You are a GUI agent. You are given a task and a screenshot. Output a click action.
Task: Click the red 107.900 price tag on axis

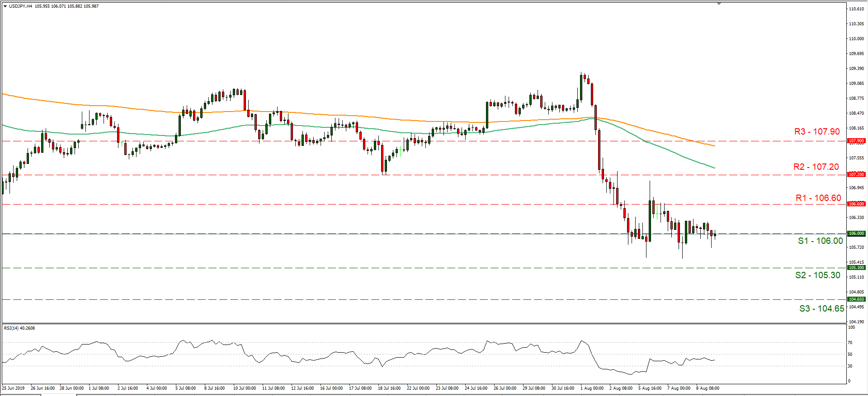(856, 141)
